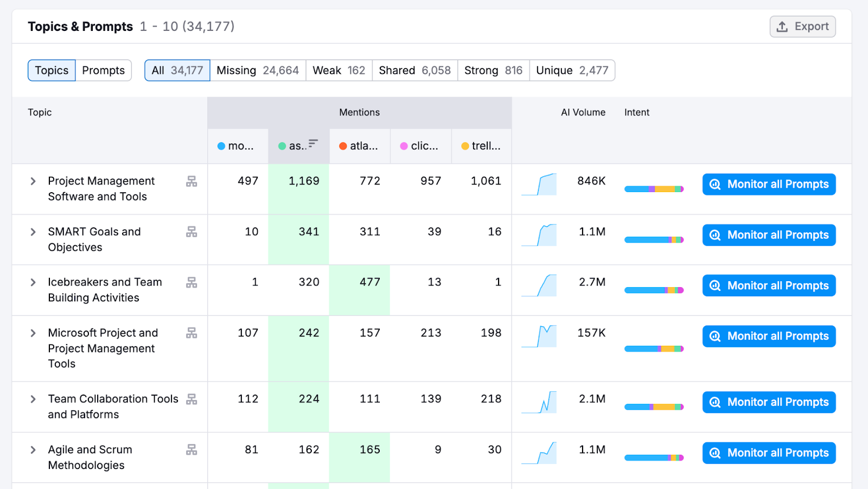Screen dimensions: 868x489
Task: Switch to the Prompts tab
Action: pyautogui.click(x=103, y=70)
